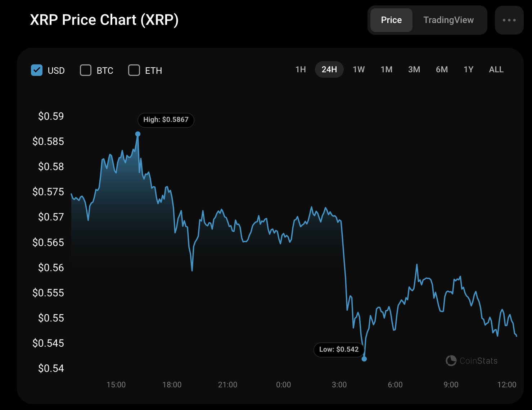Uncheck the USD currency checkbox
This screenshot has width=532, height=410.
click(37, 70)
